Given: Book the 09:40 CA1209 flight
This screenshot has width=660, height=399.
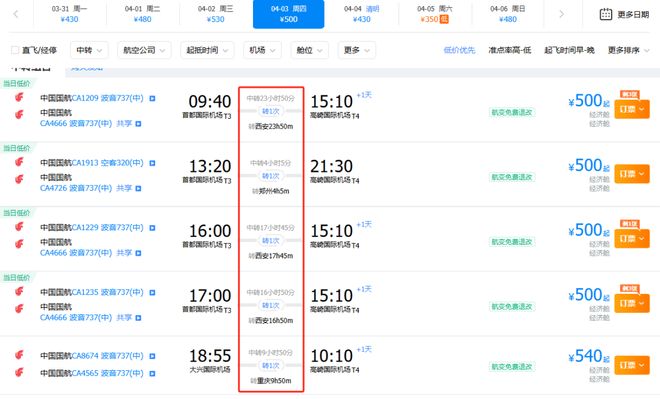Looking at the screenshot, I should coord(632,109).
